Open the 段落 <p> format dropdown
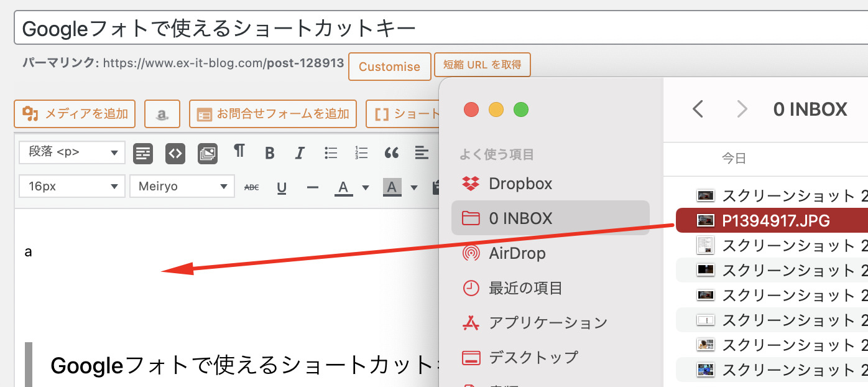Viewport: 868px width, 387px height. pyautogui.click(x=72, y=152)
